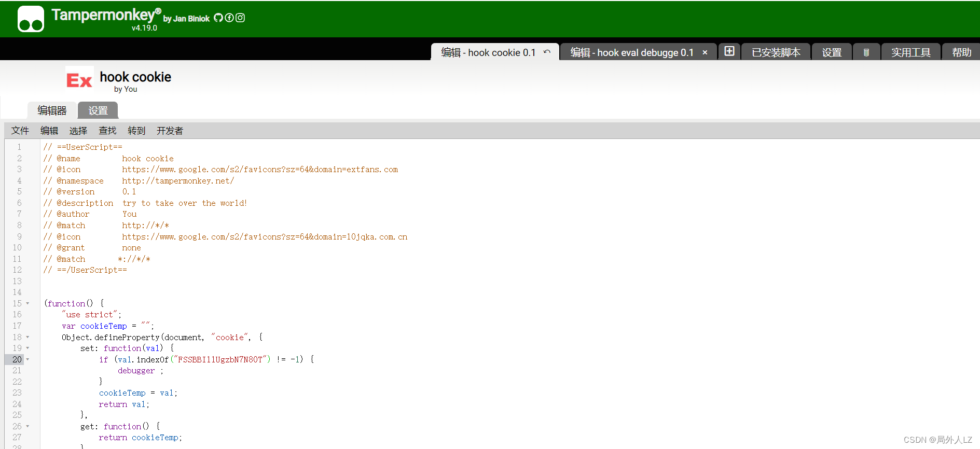Click line number 1 in gutter
The image size is (980, 449).
coord(19,147)
